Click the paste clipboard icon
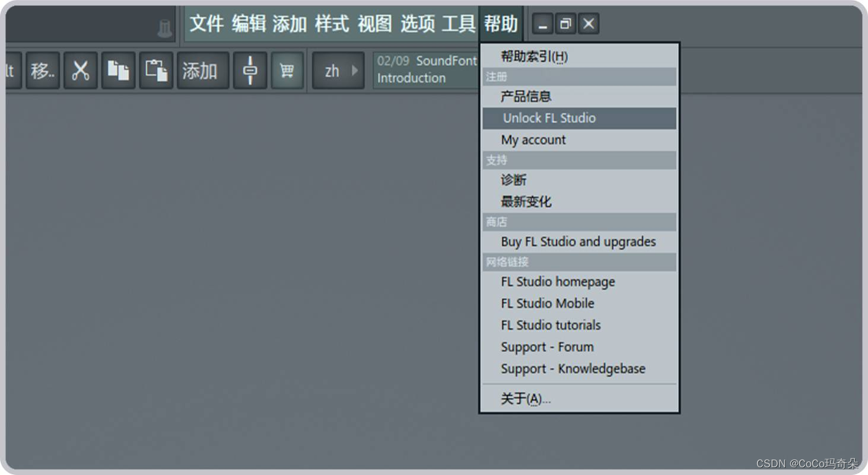Image resolution: width=868 pixels, height=475 pixels. click(156, 71)
